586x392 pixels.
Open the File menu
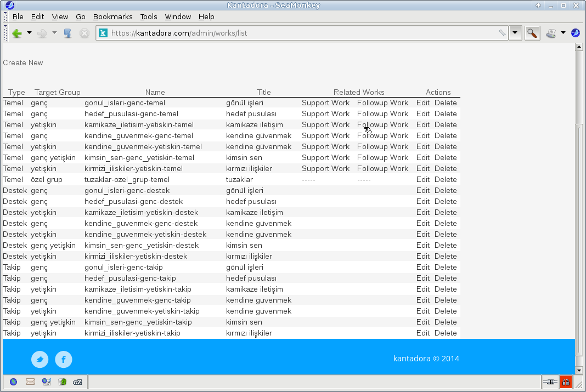(x=18, y=17)
